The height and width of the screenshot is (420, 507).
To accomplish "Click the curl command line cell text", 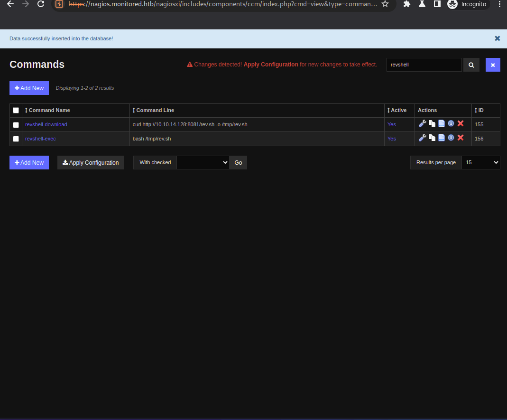I will point(190,124).
